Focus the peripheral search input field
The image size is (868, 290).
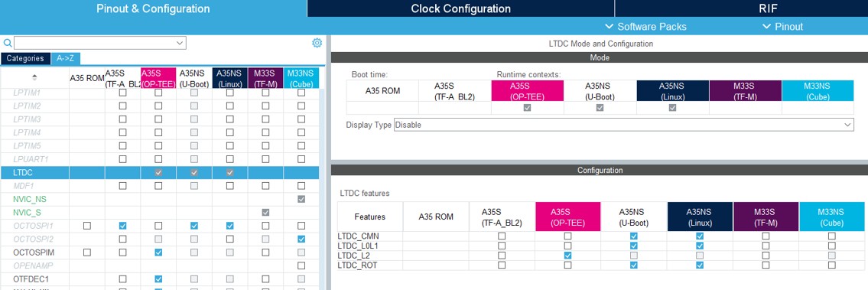[x=95, y=43]
